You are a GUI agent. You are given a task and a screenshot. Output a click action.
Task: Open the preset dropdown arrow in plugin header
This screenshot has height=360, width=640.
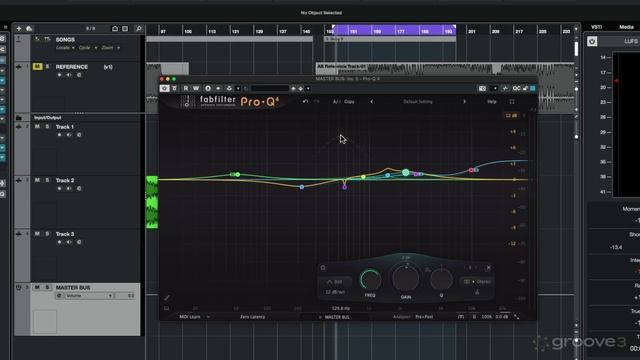point(308,88)
